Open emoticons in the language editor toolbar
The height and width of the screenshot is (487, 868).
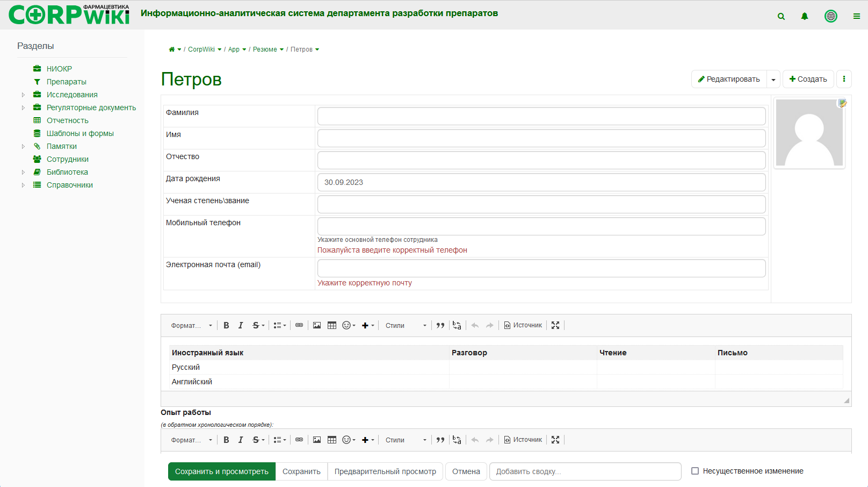click(349, 325)
